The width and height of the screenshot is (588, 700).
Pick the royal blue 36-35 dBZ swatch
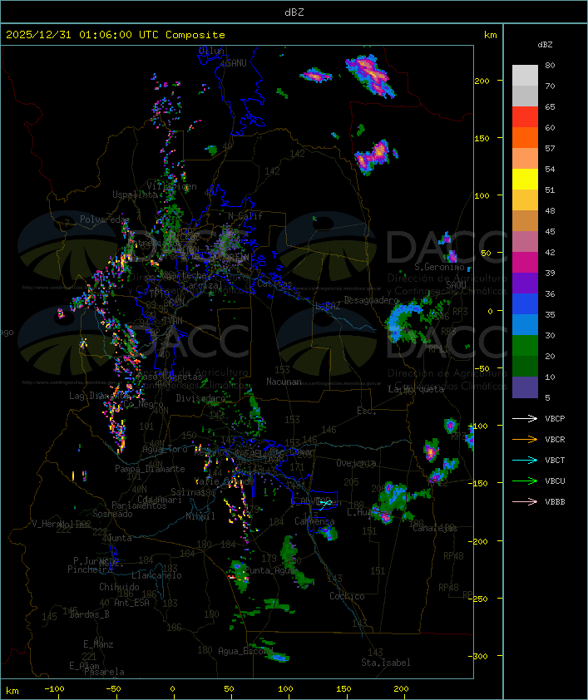pyautogui.click(x=525, y=303)
